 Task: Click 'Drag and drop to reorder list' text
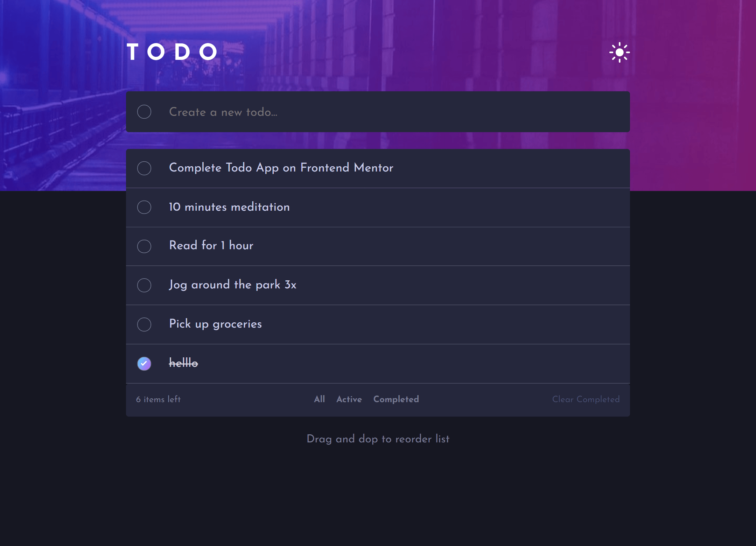coord(378,439)
